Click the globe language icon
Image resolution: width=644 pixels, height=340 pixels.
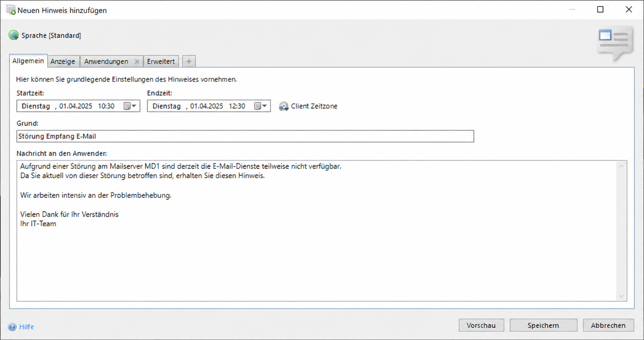click(x=14, y=35)
